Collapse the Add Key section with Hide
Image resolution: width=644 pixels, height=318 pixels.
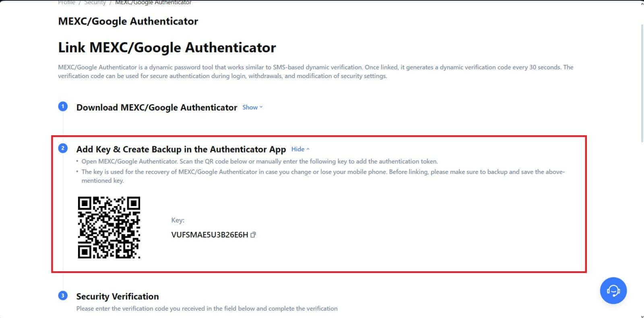click(x=300, y=149)
